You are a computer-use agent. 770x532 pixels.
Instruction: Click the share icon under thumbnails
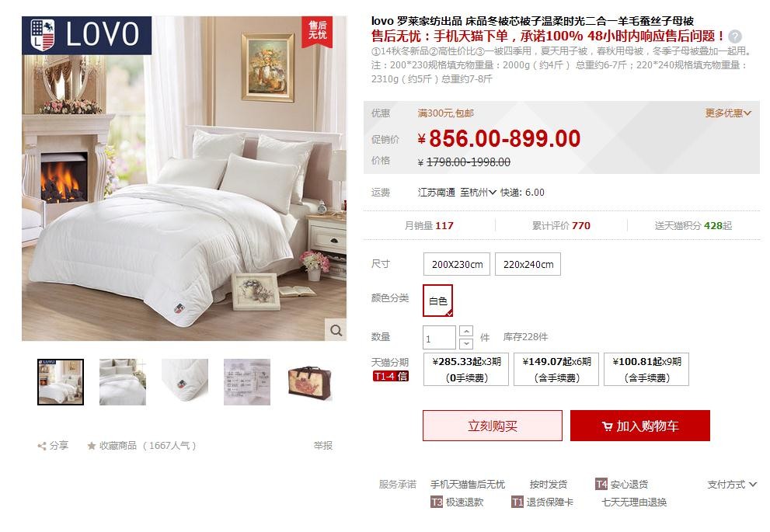pos(42,446)
